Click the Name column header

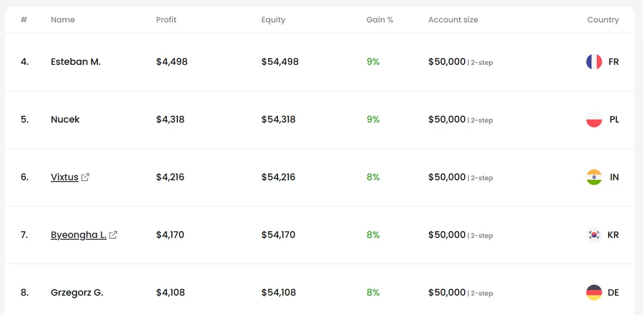pos(63,19)
